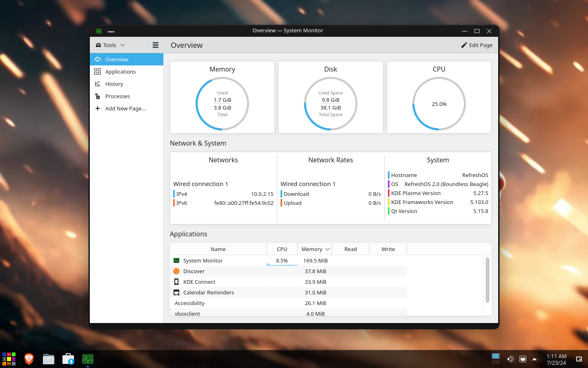Click the IPv6 address value
The height and width of the screenshot is (368, 588).
pos(244,203)
